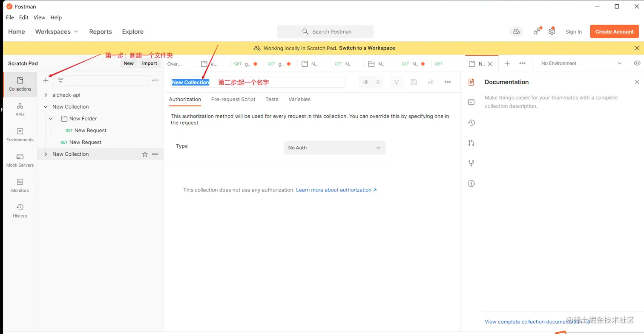The image size is (644, 334).
Task: Open the No Environment dropdown
Action: (581, 63)
